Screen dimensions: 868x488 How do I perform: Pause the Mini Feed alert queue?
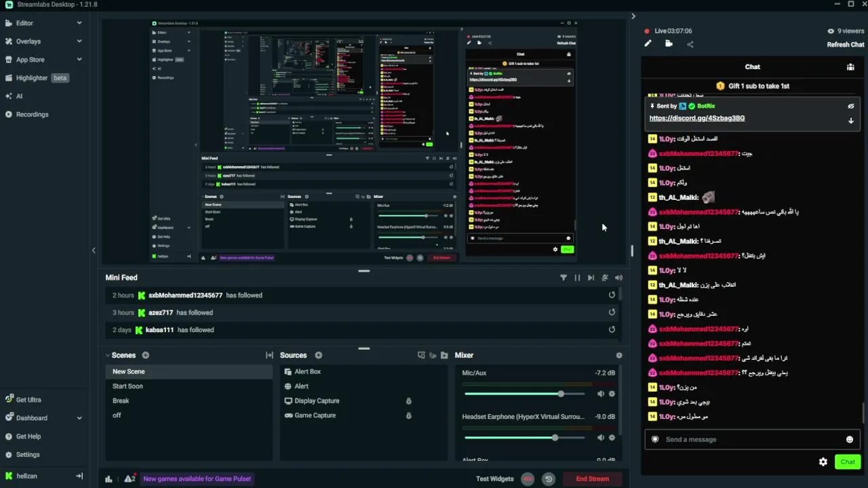(577, 278)
